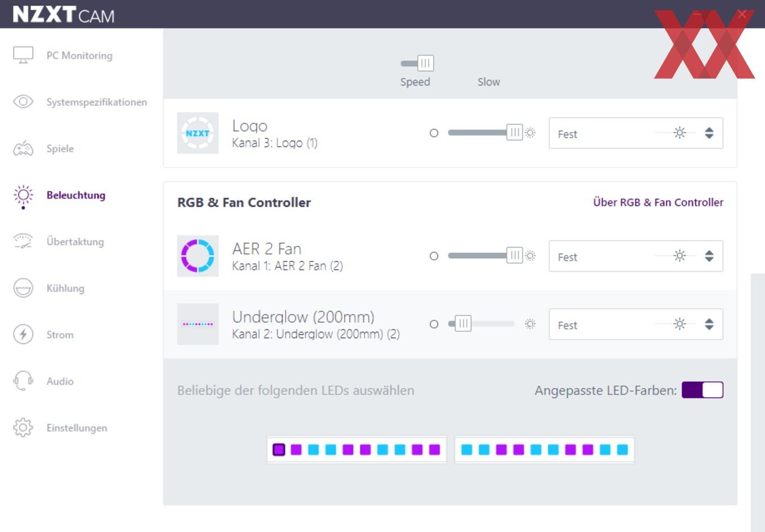The width and height of the screenshot is (765, 532).
Task: Click AER 2 Fan minimum brightness circle
Action: click(434, 256)
